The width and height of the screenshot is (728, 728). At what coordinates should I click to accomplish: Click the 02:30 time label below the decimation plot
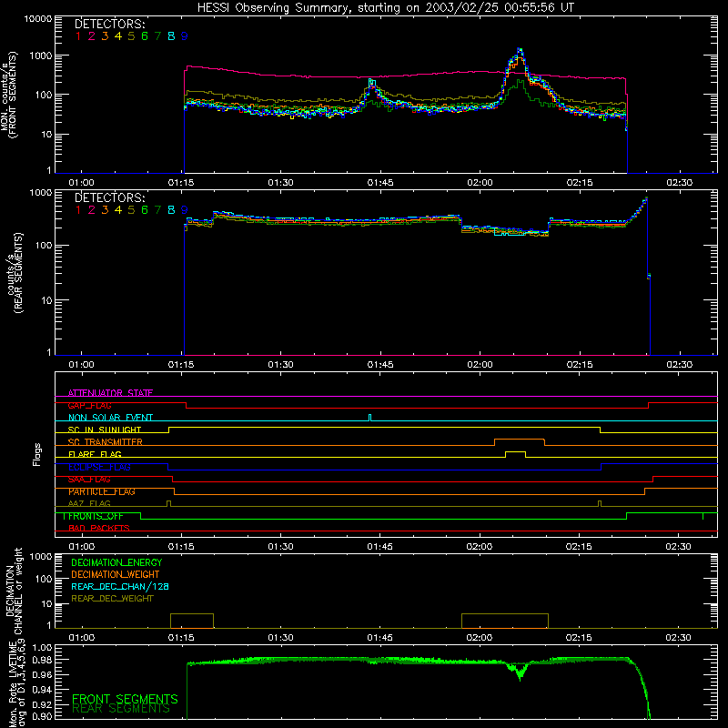coord(678,638)
